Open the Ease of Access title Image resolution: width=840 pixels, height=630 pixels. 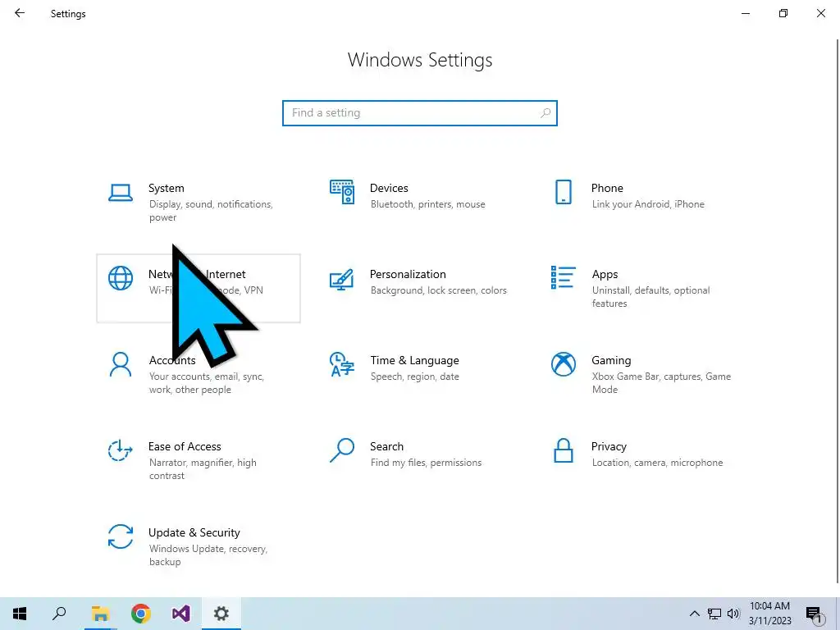tap(185, 446)
